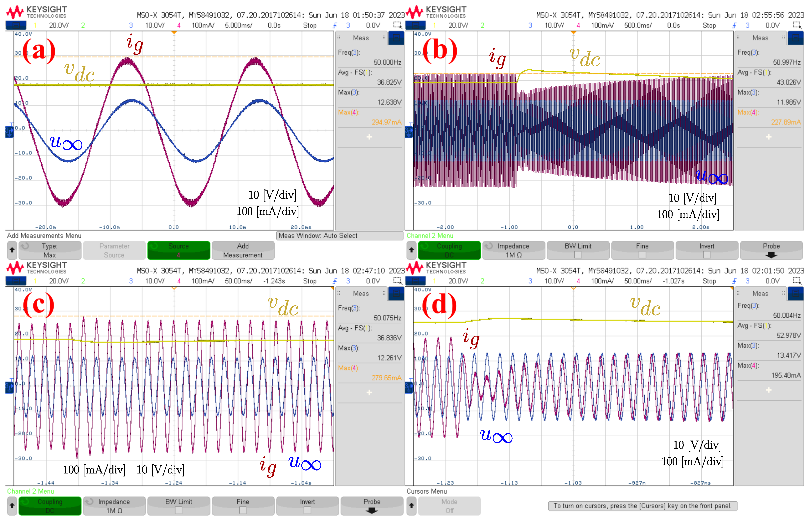This screenshot has width=812, height=523.
Task: Open the Type: Max measurement selector
Action: click(x=50, y=250)
